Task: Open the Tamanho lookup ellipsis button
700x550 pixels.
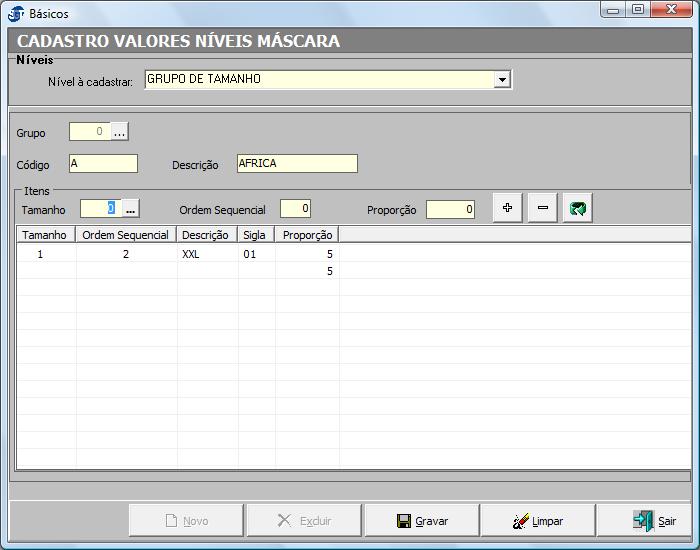Action: tap(130, 208)
